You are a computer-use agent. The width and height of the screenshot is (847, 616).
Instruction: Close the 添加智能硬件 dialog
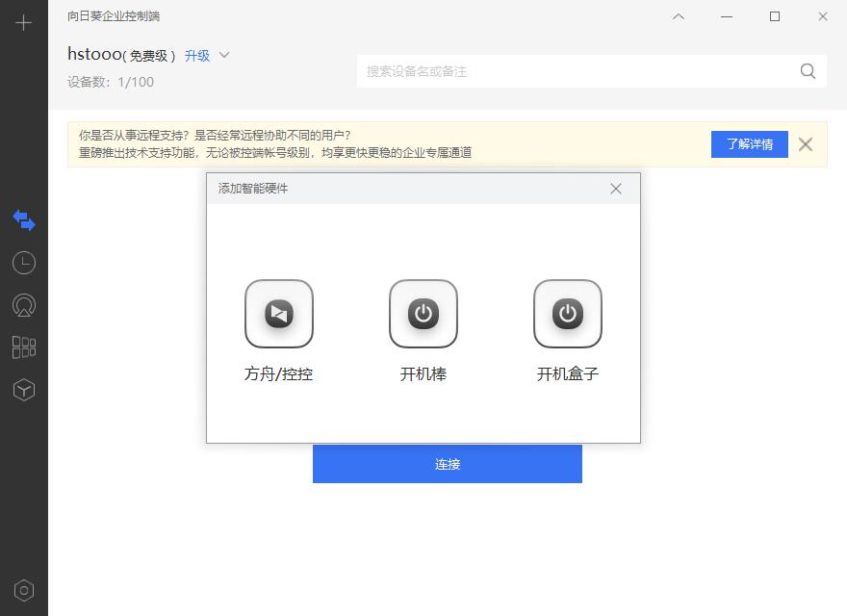click(616, 189)
